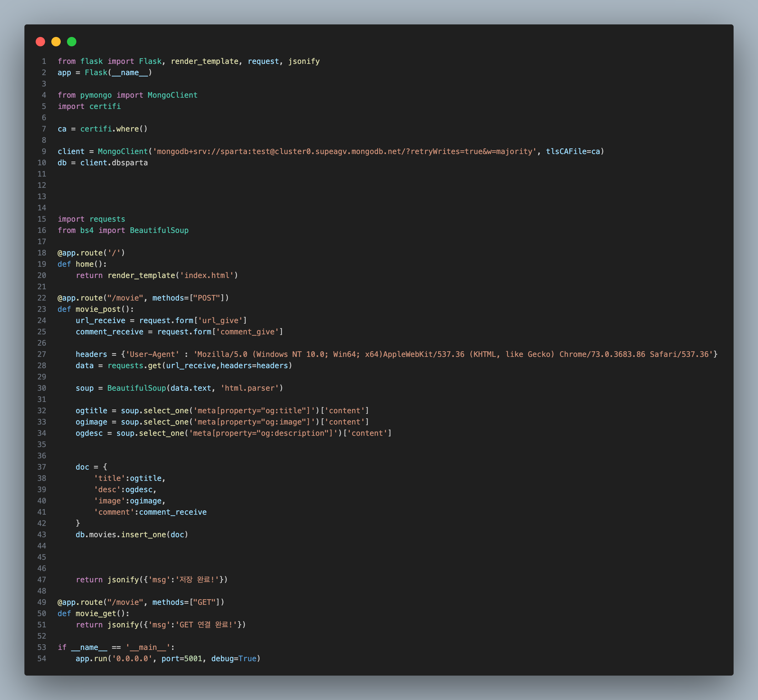This screenshot has height=700, width=758.
Task: Click the line "doc = {"
Action: point(91,467)
